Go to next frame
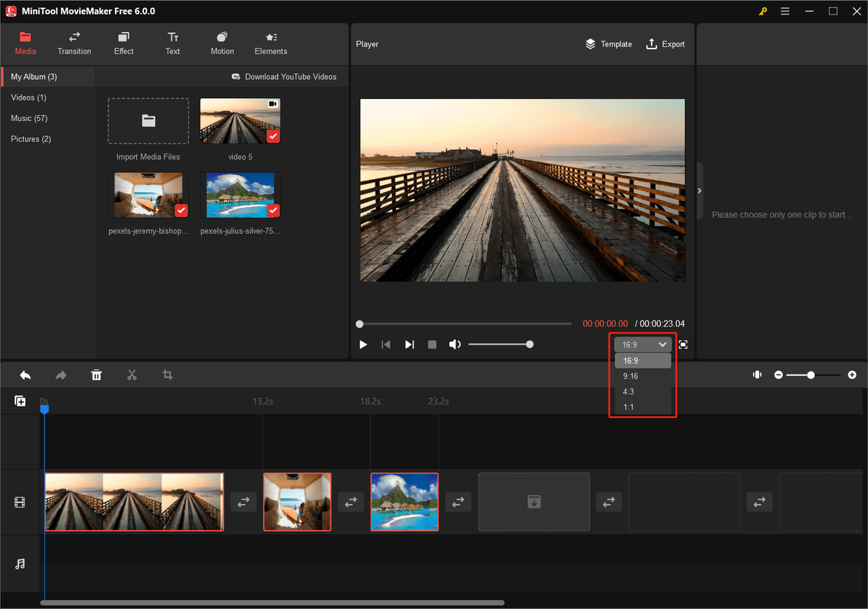Screen dimensions: 868x609 [409, 344]
